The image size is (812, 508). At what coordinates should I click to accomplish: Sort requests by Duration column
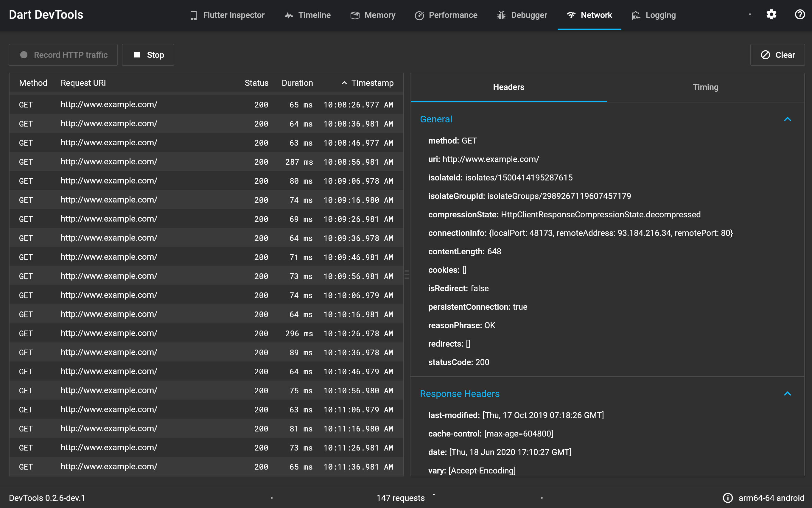[x=297, y=83]
